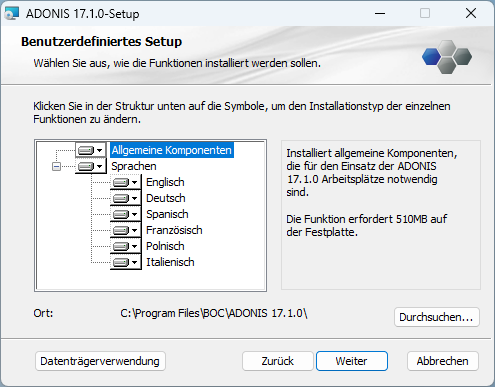
Task: Open Datenträgerverwendung dialog
Action: (100, 361)
